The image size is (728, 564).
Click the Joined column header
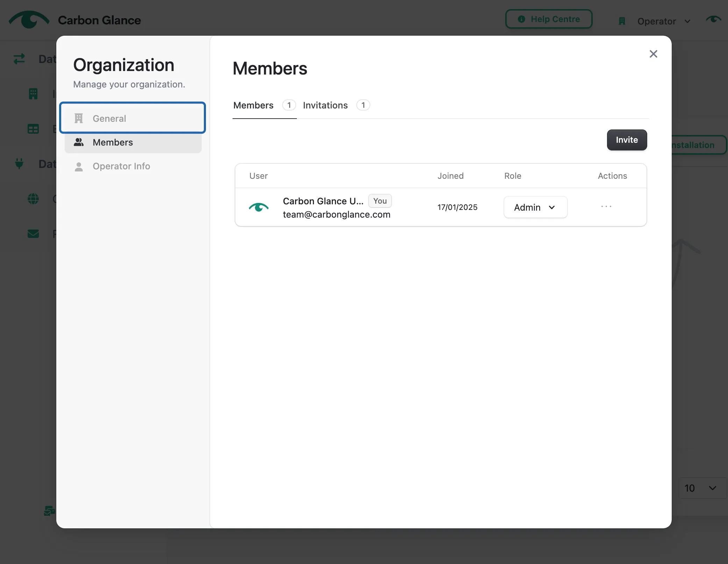[x=450, y=176]
